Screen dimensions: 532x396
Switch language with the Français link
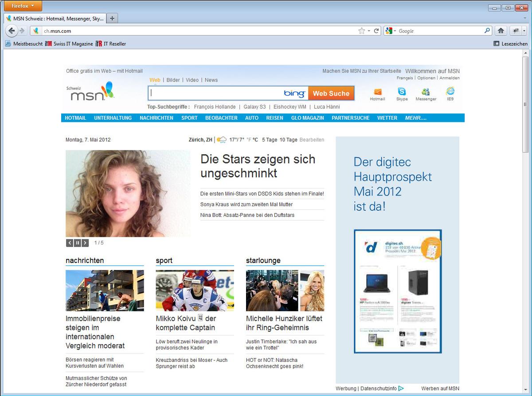click(x=405, y=78)
